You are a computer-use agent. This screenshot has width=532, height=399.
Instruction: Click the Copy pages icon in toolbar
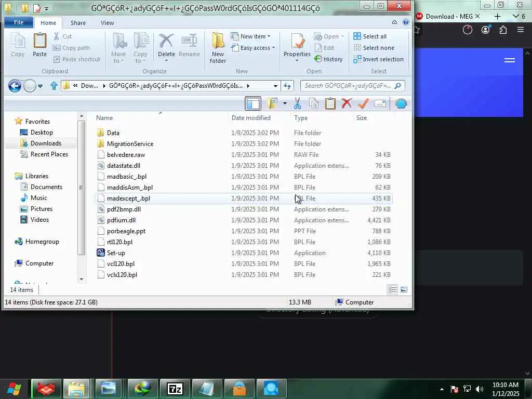(x=314, y=104)
